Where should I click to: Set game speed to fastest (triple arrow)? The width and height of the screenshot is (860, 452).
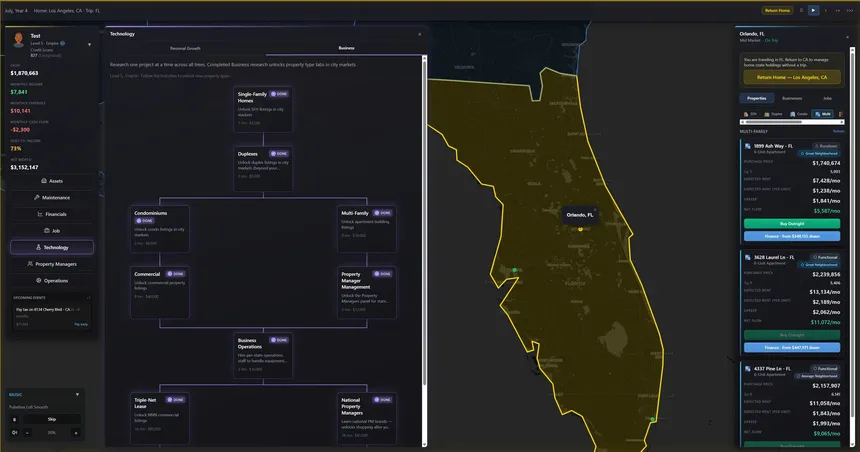(x=850, y=10)
